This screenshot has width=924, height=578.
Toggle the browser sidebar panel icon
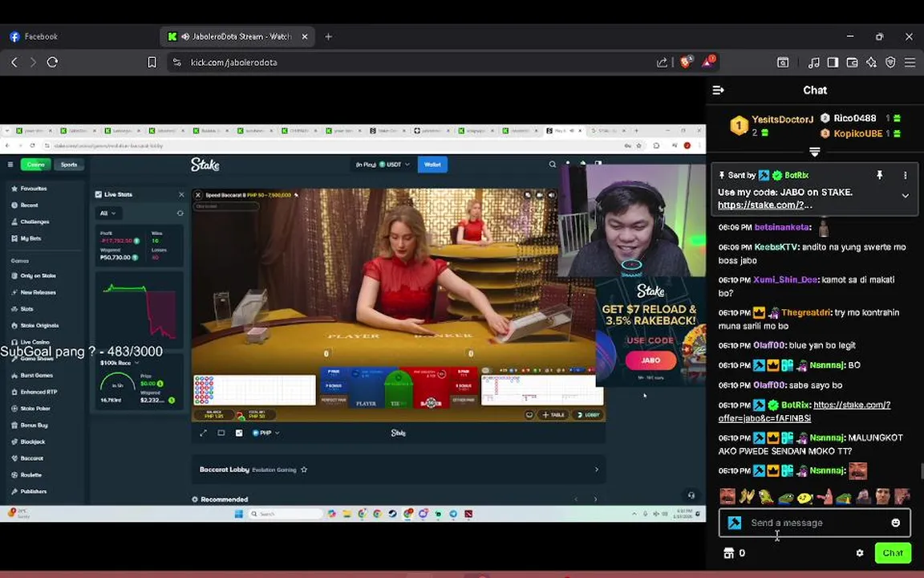coord(833,62)
